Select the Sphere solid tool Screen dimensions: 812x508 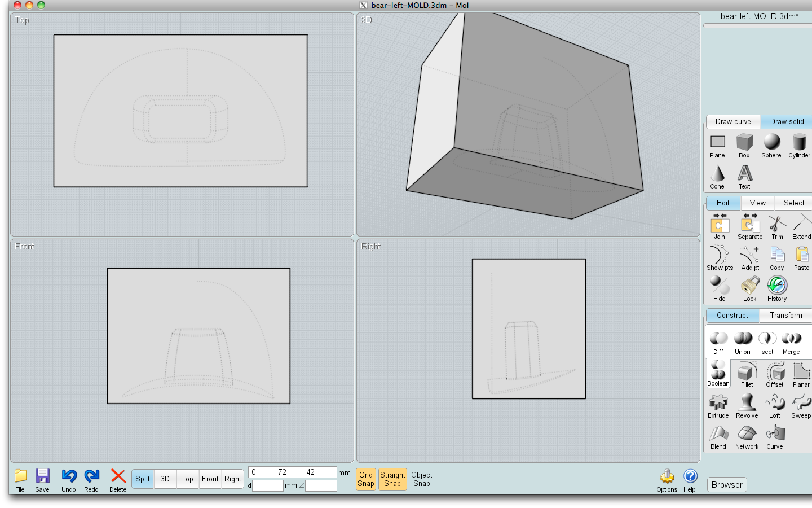click(771, 146)
